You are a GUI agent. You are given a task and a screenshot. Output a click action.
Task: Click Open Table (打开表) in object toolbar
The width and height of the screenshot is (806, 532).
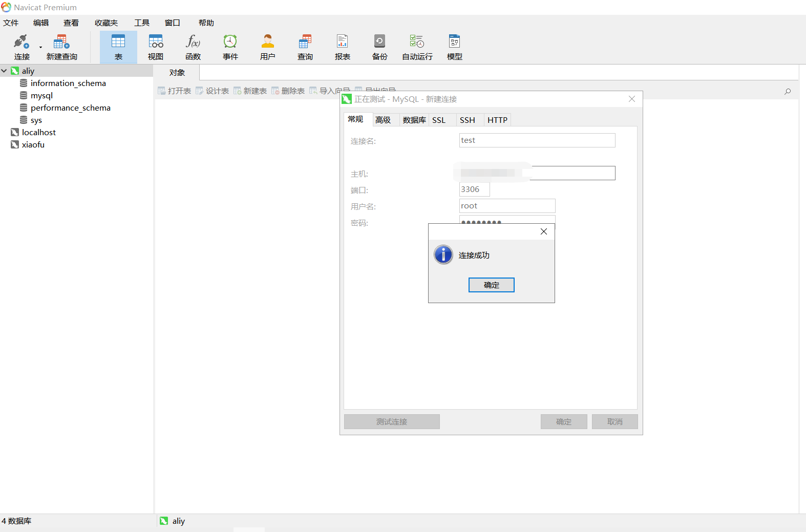coord(174,91)
